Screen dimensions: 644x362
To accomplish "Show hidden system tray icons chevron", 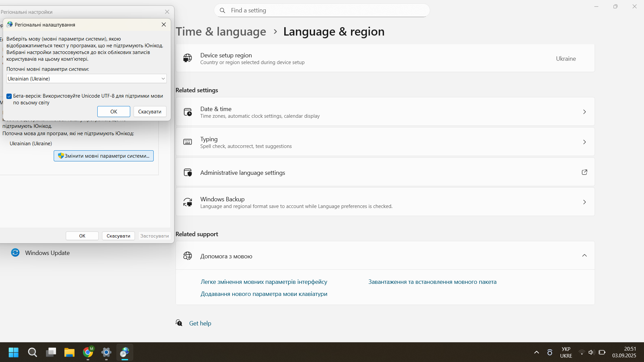I will point(536,352).
